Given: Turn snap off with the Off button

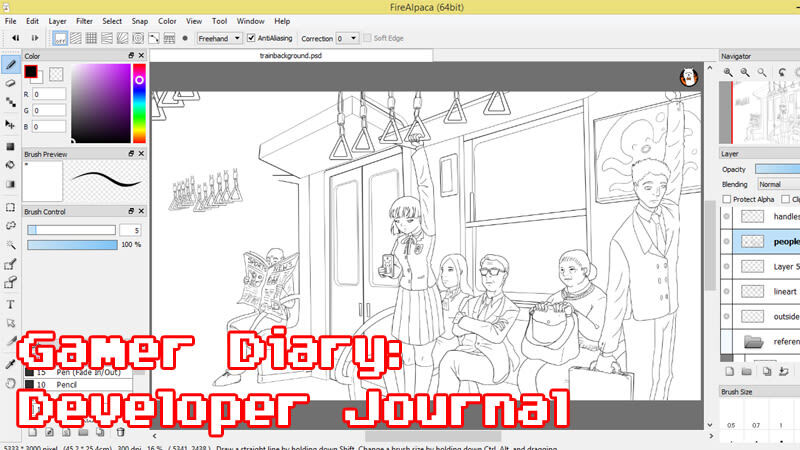Looking at the screenshot, I should (x=60, y=38).
